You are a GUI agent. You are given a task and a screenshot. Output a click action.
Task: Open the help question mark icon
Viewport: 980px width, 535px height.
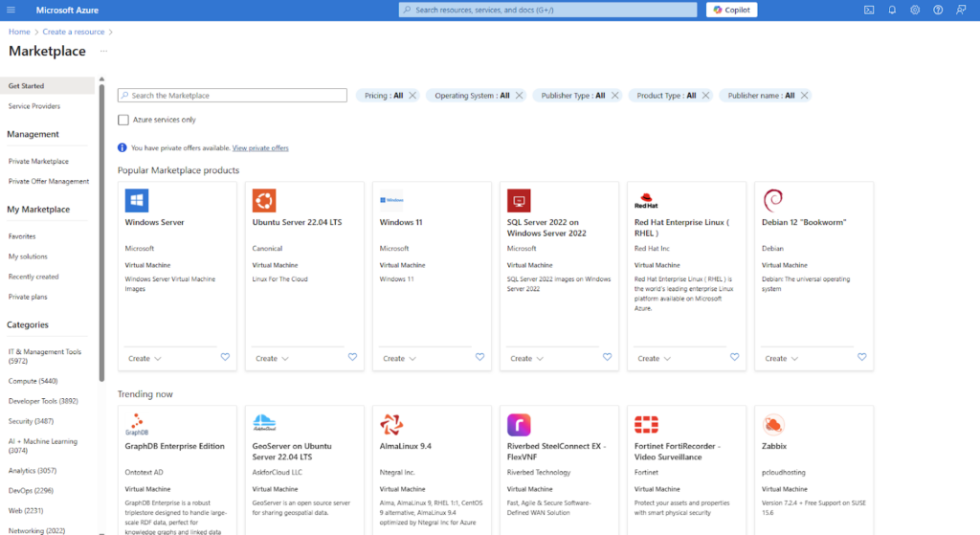[x=938, y=10]
